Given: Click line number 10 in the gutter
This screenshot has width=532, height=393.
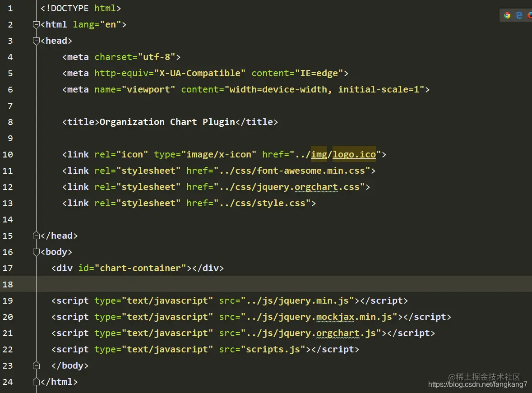Looking at the screenshot, I should 8,154.
